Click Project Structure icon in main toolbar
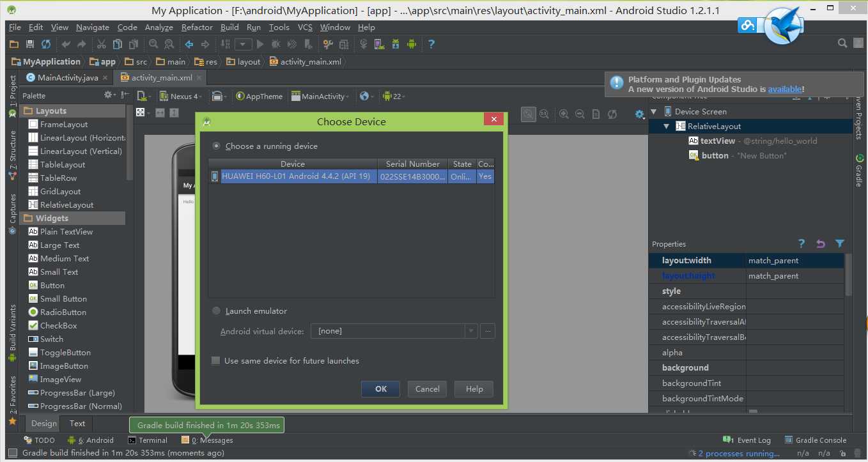Viewport: 868px width, 462px height. (344, 44)
